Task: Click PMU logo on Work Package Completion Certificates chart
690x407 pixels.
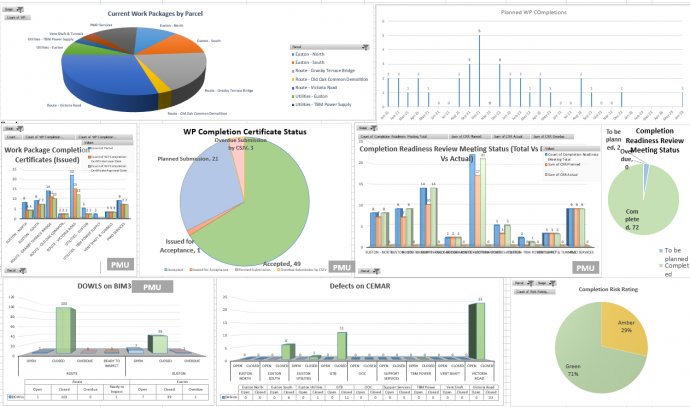Action: tap(122, 263)
